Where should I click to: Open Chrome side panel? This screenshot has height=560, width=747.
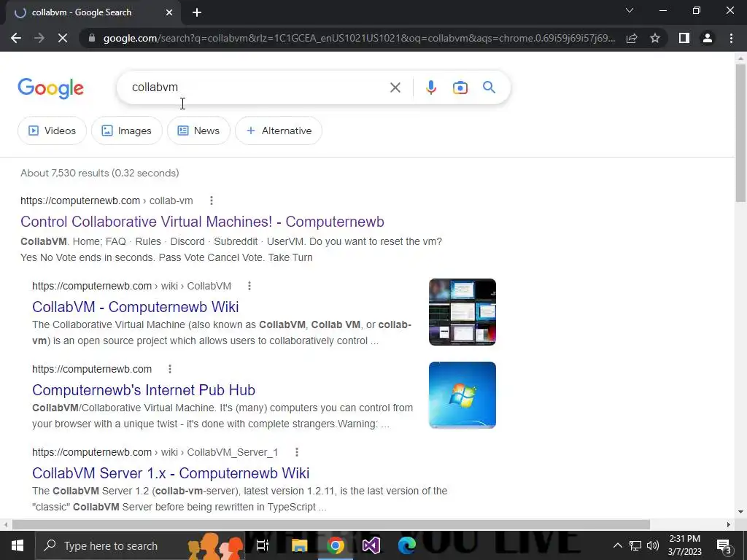coord(684,38)
